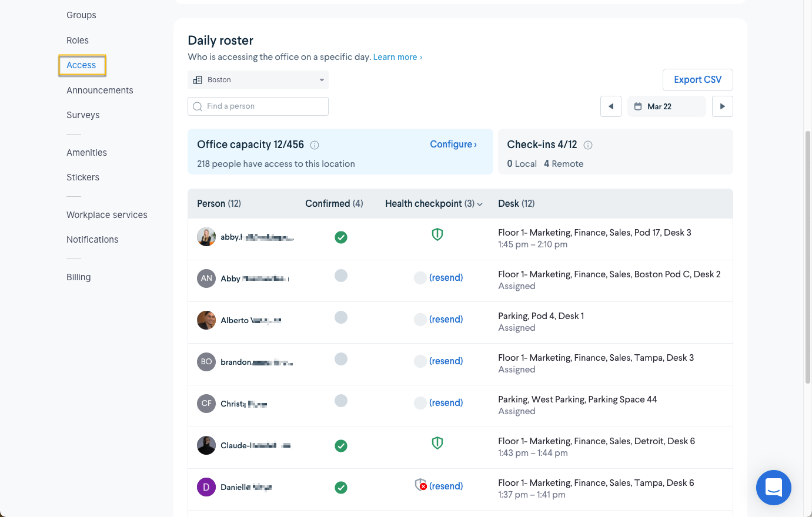Go to the previous day arrow
This screenshot has width=812, height=517.
click(611, 106)
